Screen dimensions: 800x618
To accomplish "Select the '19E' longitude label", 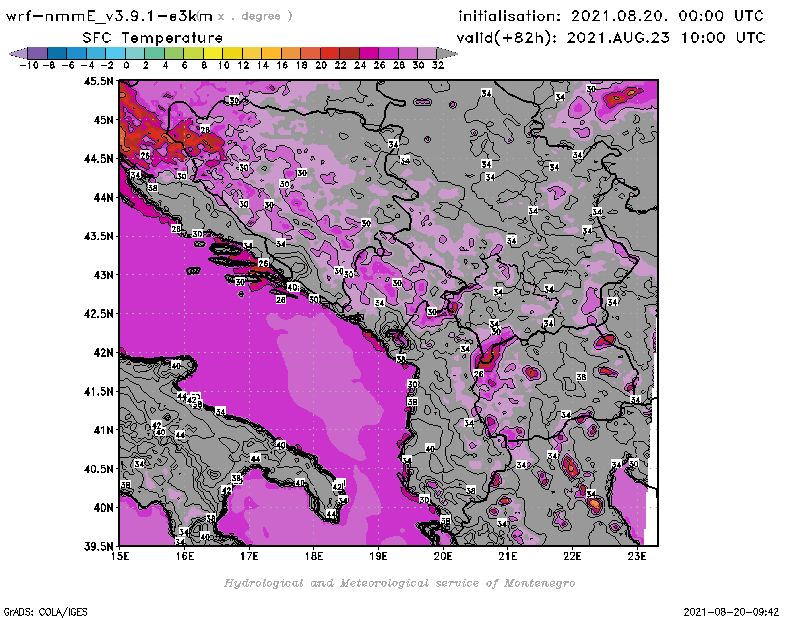I will [378, 556].
